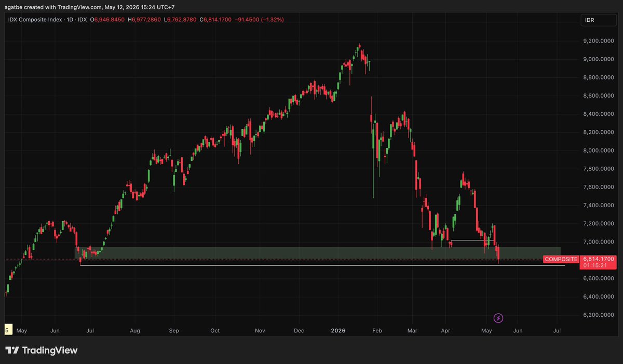Screen dimensions: 623x364
Task: Click the red COMPOSITE symbol tag
Action: pyautogui.click(x=561, y=259)
